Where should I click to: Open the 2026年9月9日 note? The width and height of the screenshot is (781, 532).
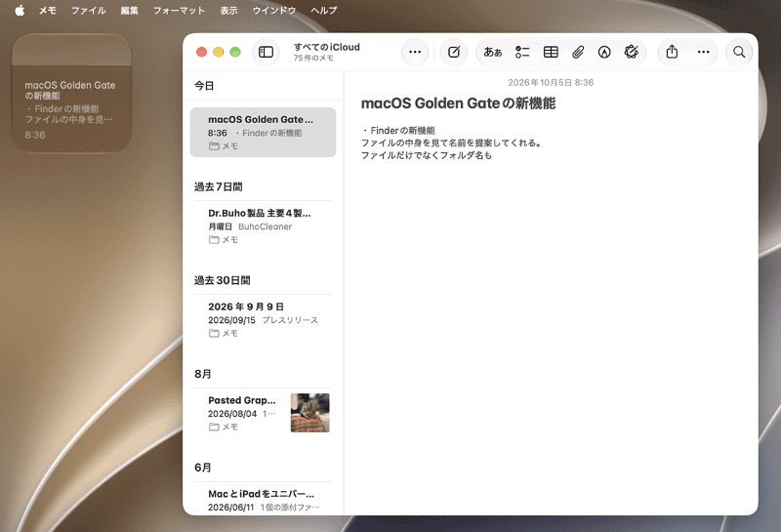(x=263, y=320)
